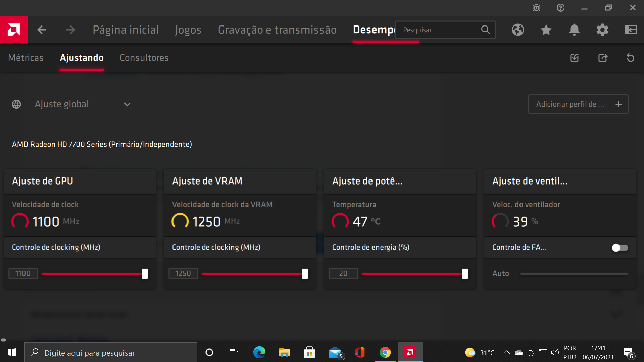This screenshot has height=362, width=644.
Task: Open Task View from taskbar
Action: tap(233, 352)
